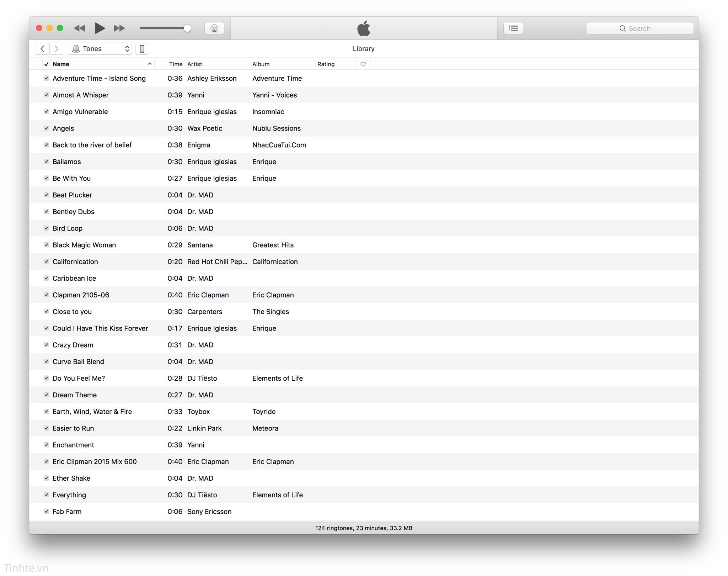Open the iPhone device icon button
728x576 pixels.
coord(142,49)
